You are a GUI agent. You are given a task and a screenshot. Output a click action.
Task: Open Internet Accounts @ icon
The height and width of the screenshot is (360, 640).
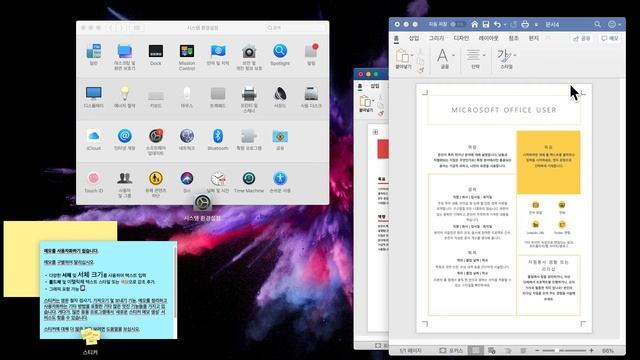(124, 136)
